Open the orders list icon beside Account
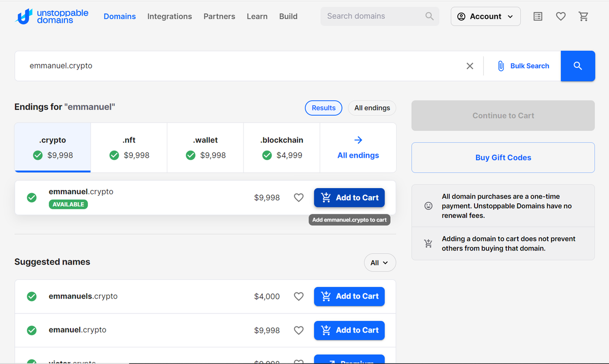The image size is (609, 364). point(538,16)
